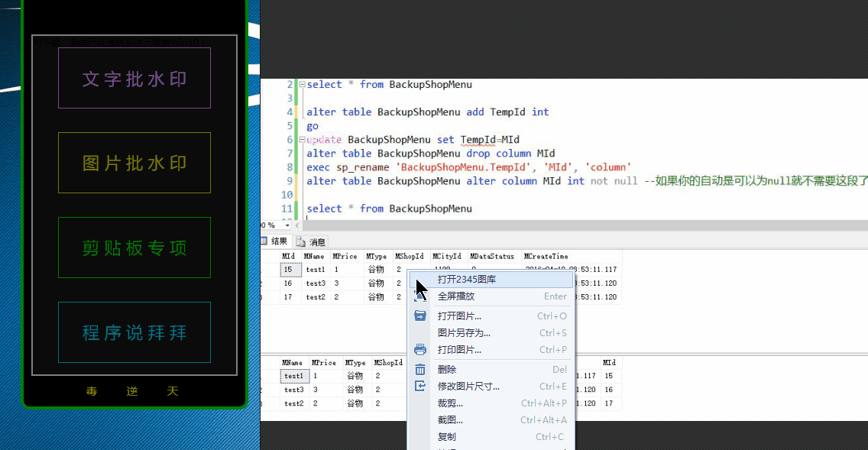Choose 打开图片... in context menu

491,316
